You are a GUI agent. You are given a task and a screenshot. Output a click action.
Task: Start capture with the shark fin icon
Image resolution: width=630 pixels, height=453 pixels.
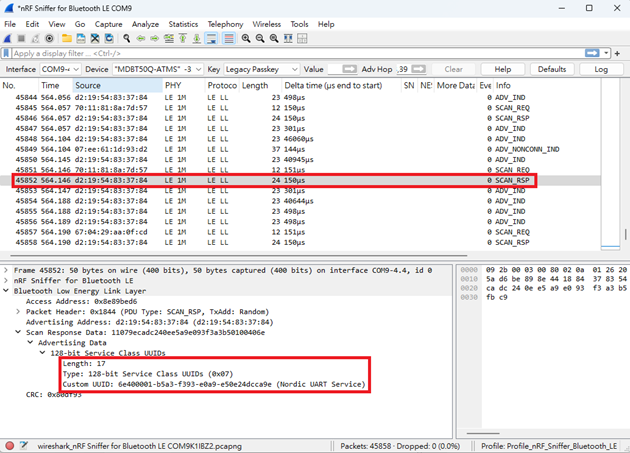pos(8,38)
